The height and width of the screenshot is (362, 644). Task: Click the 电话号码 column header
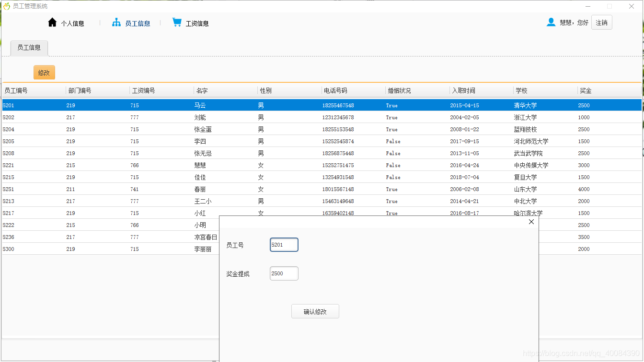[354, 90]
